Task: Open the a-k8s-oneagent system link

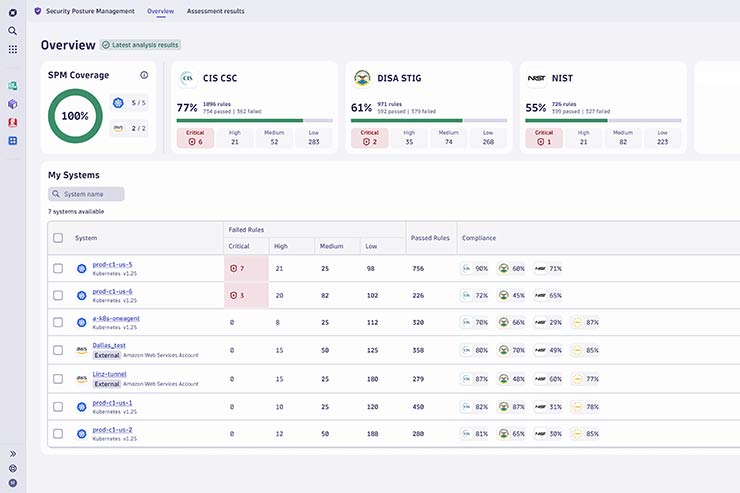Action: click(x=115, y=318)
